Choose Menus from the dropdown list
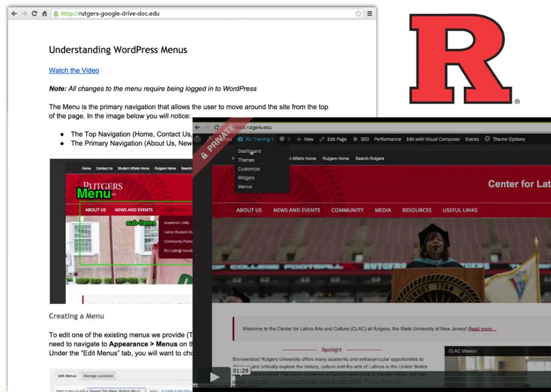This screenshot has width=551, height=392. click(245, 187)
